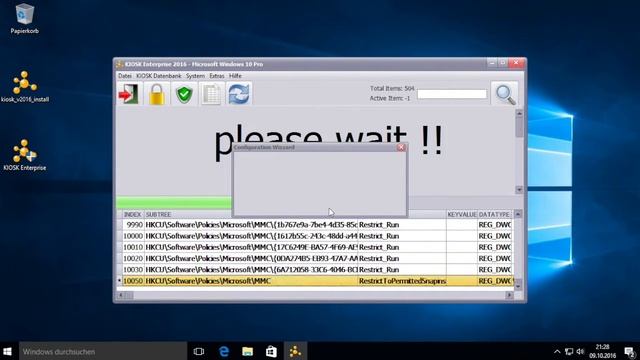The height and width of the screenshot is (360, 640).
Task: Click the DATATYPE column header
Action: point(495,214)
